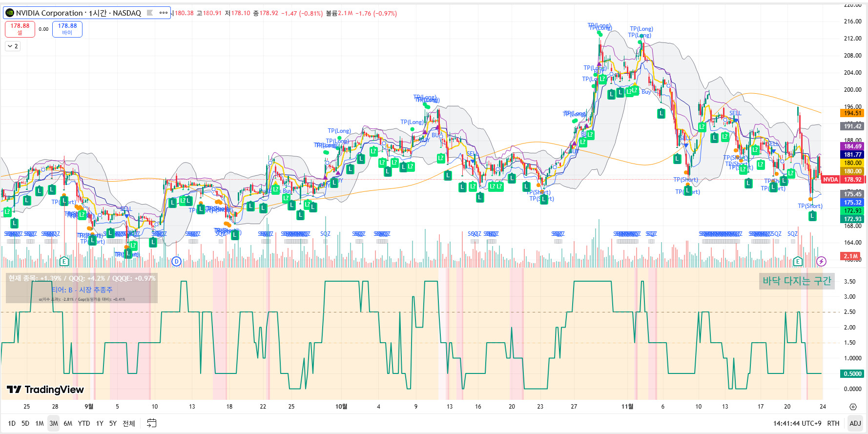Click the open value 180.38 in legend
Viewport: 868px width, 434px height.
[184, 13]
